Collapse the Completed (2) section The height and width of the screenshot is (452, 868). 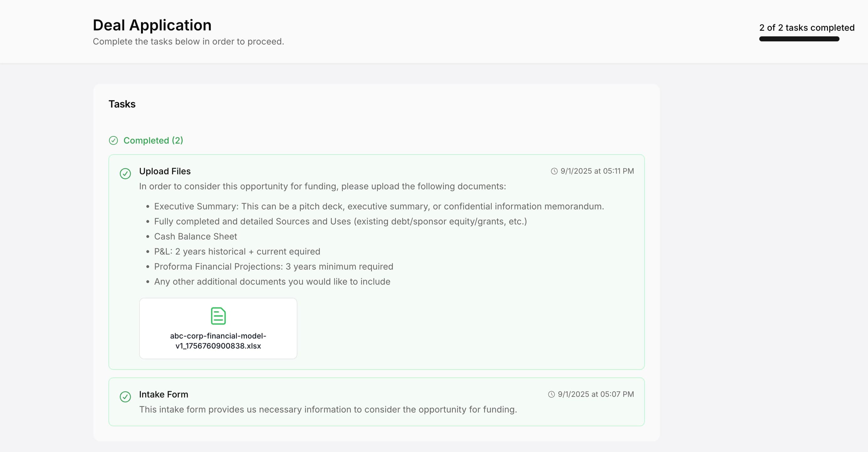[153, 140]
